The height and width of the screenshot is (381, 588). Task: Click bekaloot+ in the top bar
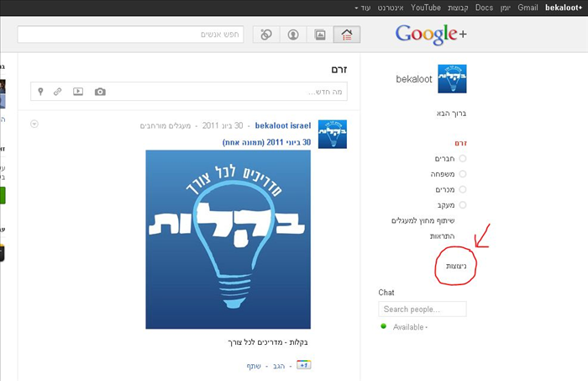[x=564, y=8]
